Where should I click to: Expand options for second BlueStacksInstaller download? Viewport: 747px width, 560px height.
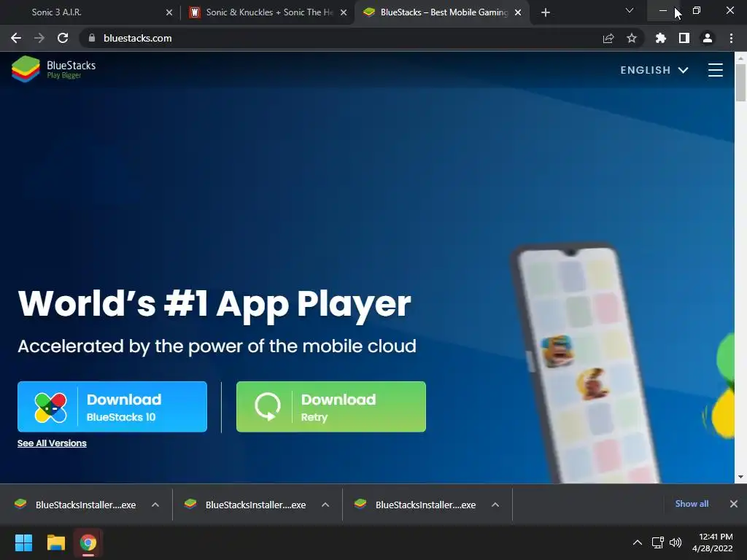tap(325, 505)
